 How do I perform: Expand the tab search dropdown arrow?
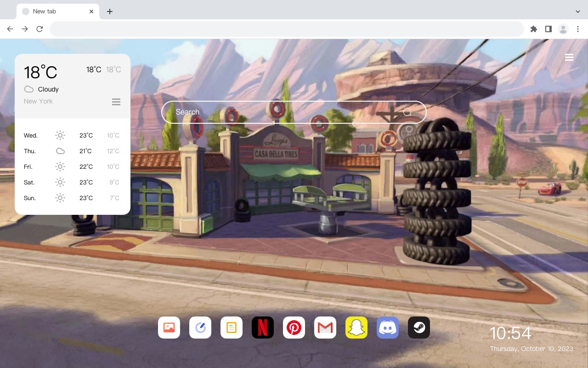coord(578,11)
